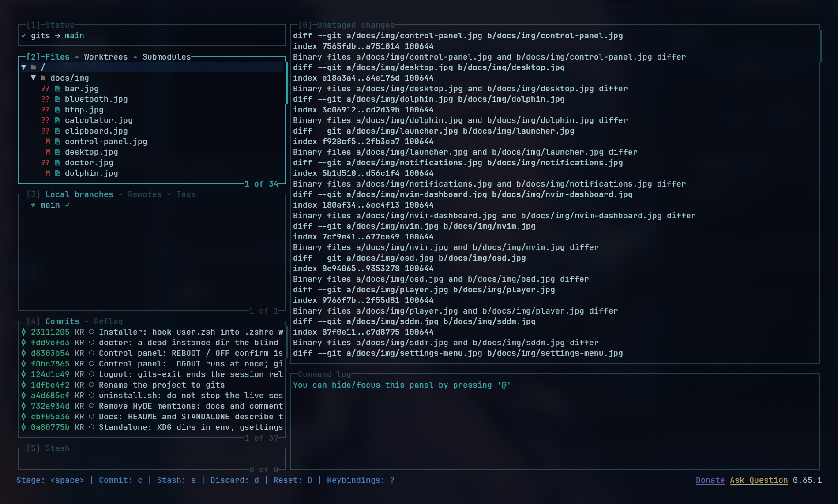Click the root folder icon
The width and height of the screenshot is (838, 504).
[33, 67]
